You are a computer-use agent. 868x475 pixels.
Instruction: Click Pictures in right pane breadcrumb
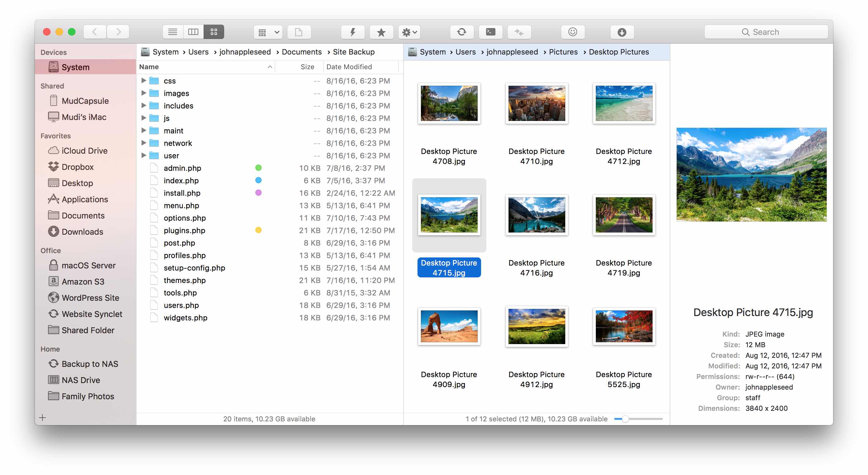tap(563, 52)
